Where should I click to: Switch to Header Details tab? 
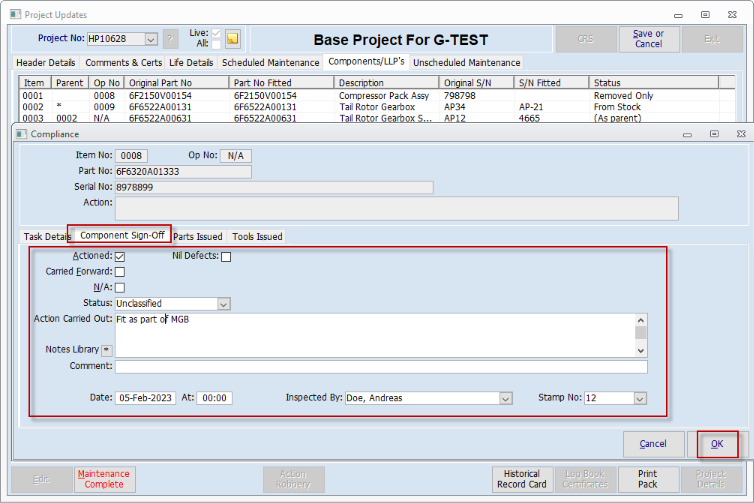pos(46,63)
